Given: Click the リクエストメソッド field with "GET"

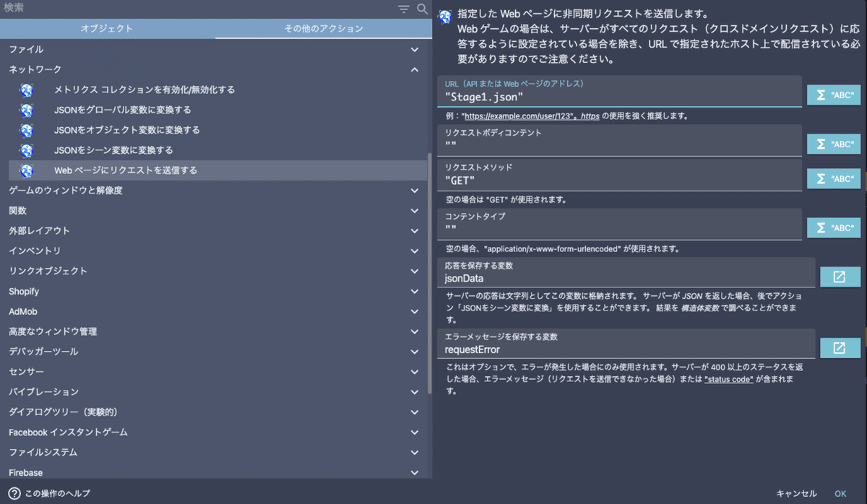Looking at the screenshot, I should click(620, 175).
